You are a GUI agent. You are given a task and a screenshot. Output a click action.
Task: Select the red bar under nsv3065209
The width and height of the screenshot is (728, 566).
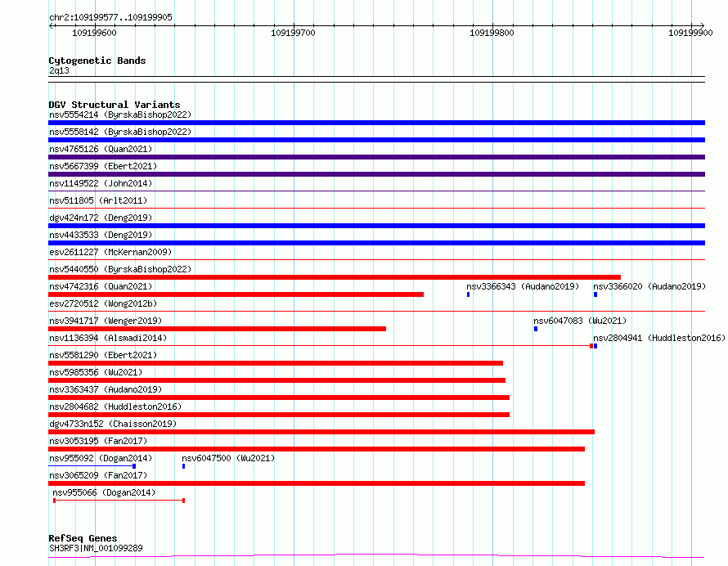[317, 483]
